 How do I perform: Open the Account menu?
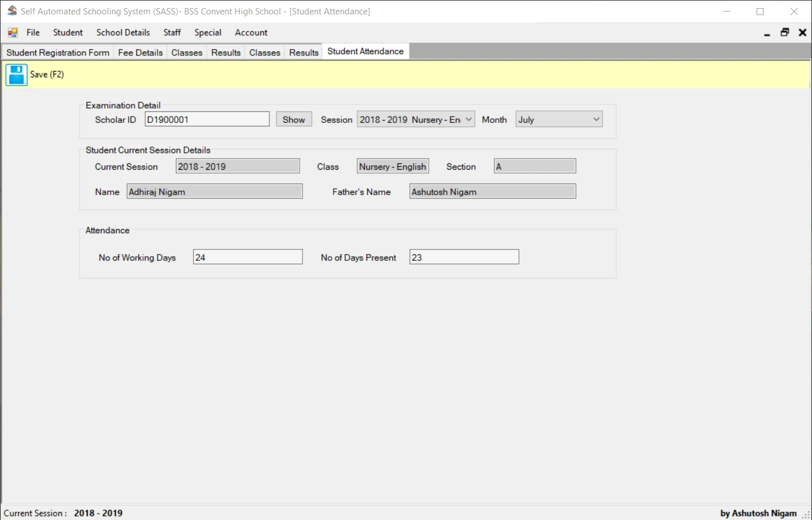[x=251, y=32]
